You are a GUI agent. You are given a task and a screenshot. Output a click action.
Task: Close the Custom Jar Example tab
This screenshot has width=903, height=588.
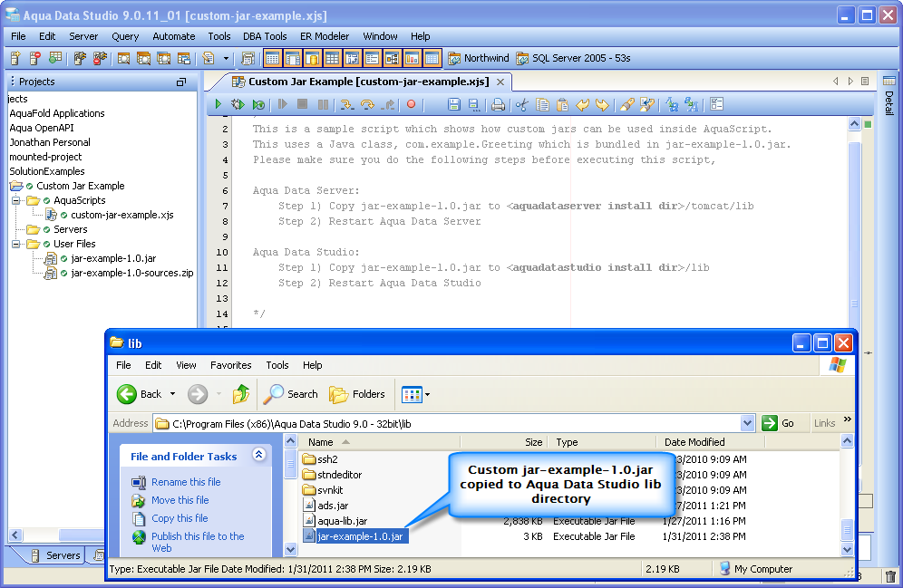(x=500, y=82)
